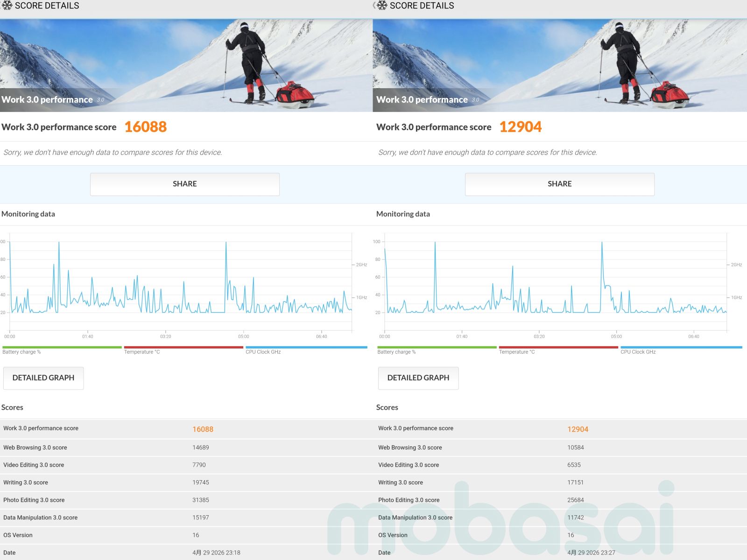Click the snowflake icon in right Score Details header
The height and width of the screenshot is (560, 747).
(x=382, y=6)
